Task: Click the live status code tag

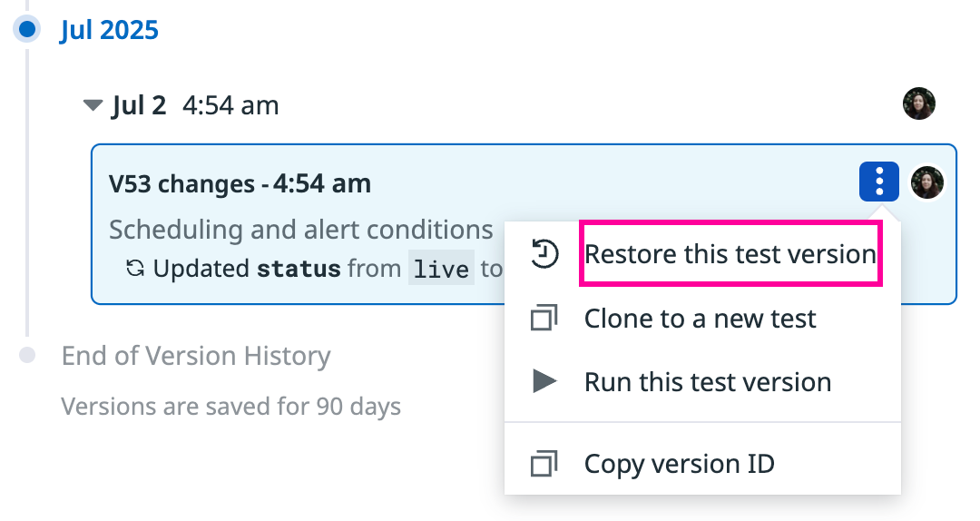Action: (441, 269)
